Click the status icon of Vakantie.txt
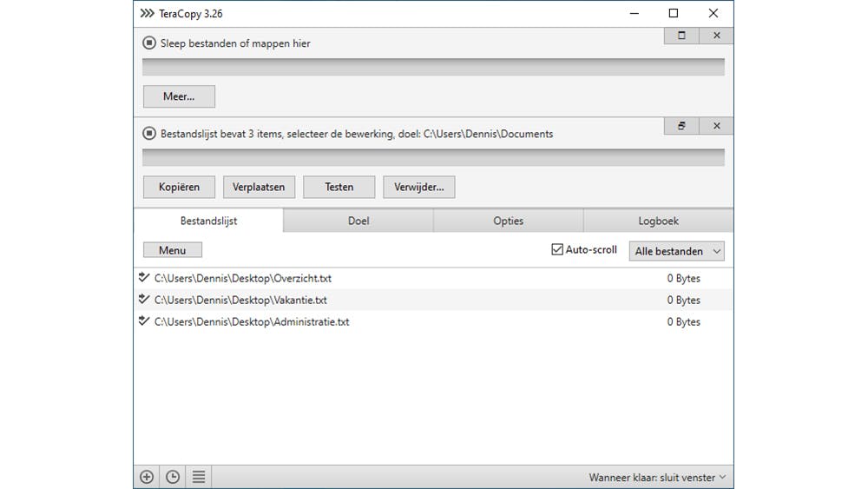Screen dimensions: 868x489 coord(144,299)
